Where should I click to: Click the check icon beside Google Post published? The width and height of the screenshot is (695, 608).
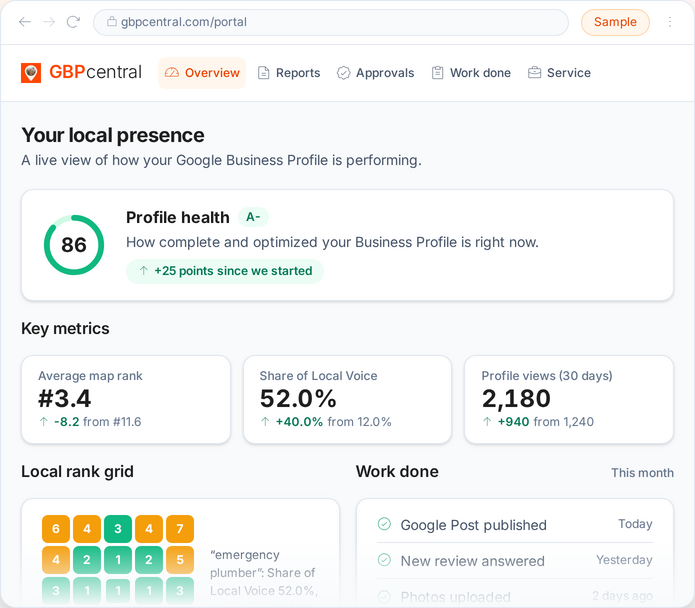click(384, 524)
